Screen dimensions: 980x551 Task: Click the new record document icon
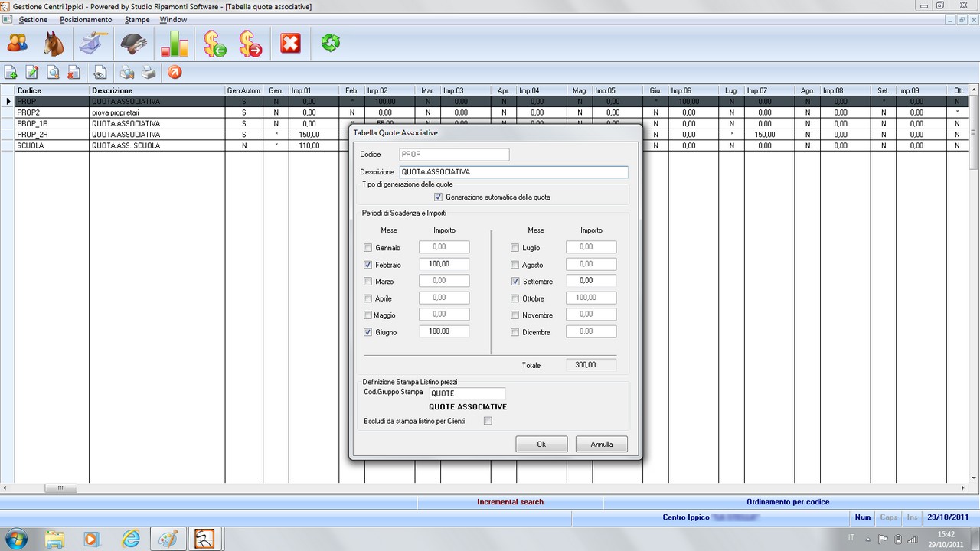point(11,73)
